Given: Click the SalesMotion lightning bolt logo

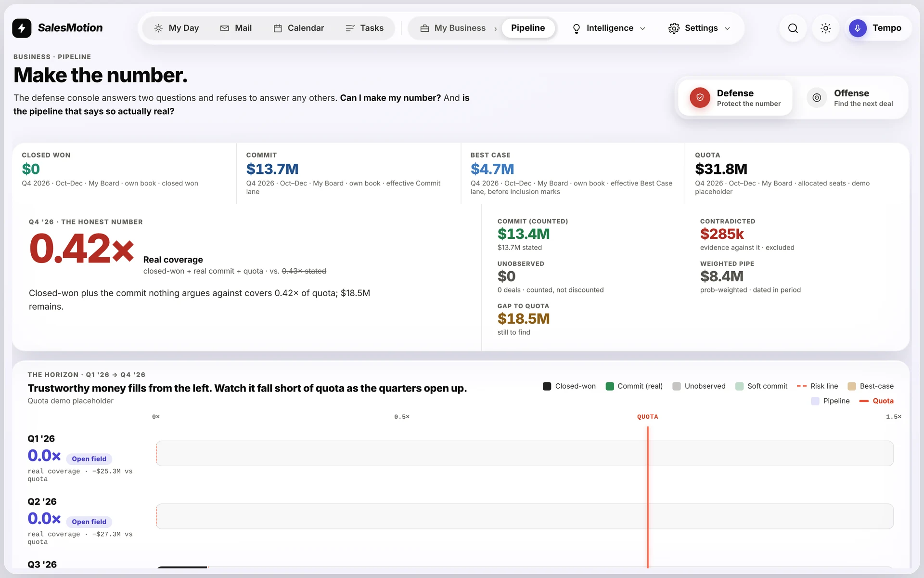Looking at the screenshot, I should (22, 28).
